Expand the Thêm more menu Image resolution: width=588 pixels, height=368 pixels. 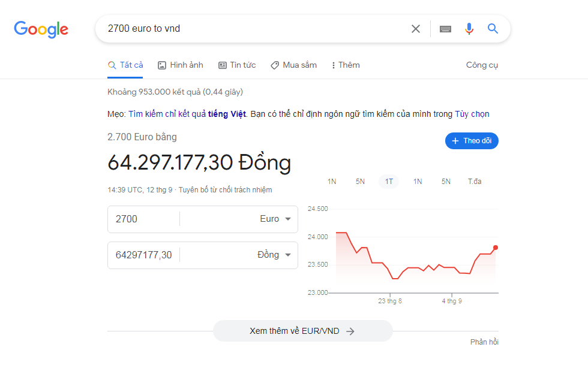[x=346, y=65]
